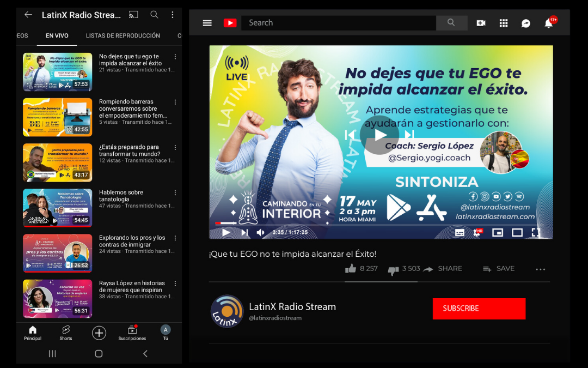Tap the search magnifier in mobile header
Screen dimensions: 588x368
click(154, 15)
